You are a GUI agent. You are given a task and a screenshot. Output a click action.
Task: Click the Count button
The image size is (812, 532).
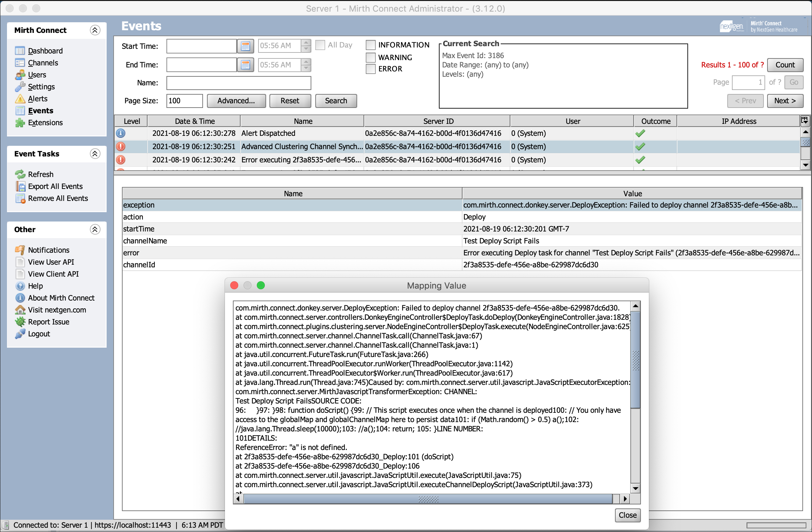[x=785, y=65]
